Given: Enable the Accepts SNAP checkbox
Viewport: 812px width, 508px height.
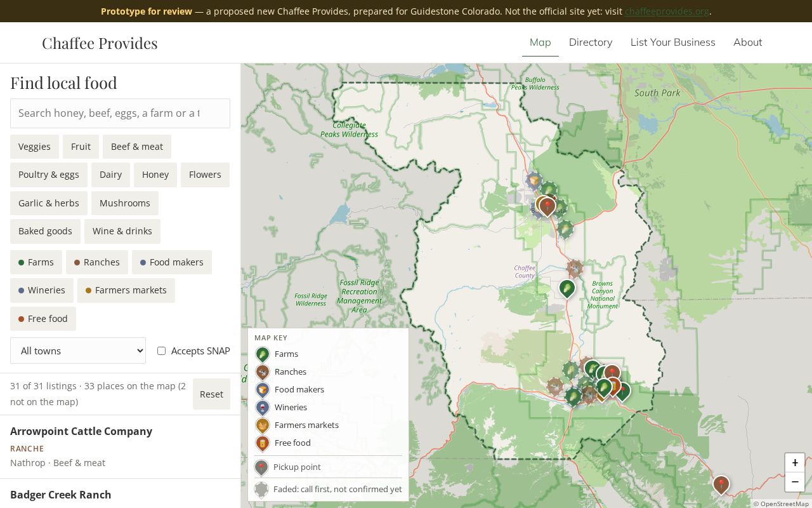Looking at the screenshot, I should click(x=161, y=351).
